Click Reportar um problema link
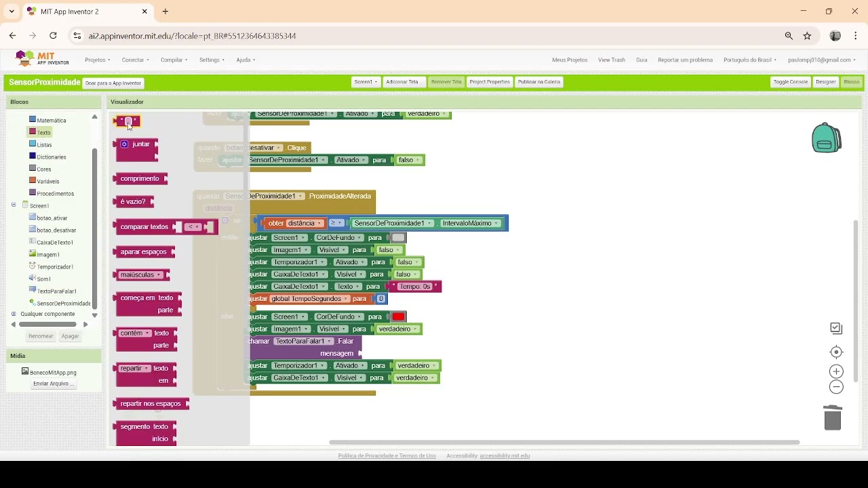Viewport: 868px width, 488px height. pos(685,60)
